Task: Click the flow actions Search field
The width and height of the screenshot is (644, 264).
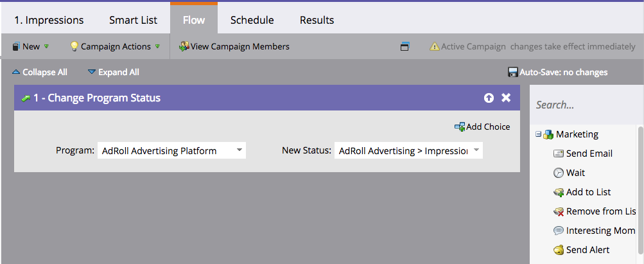Action: (586, 105)
